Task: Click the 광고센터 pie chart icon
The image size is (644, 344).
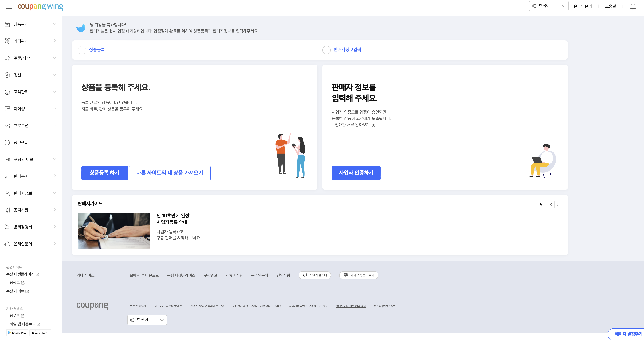Action: coord(7,142)
